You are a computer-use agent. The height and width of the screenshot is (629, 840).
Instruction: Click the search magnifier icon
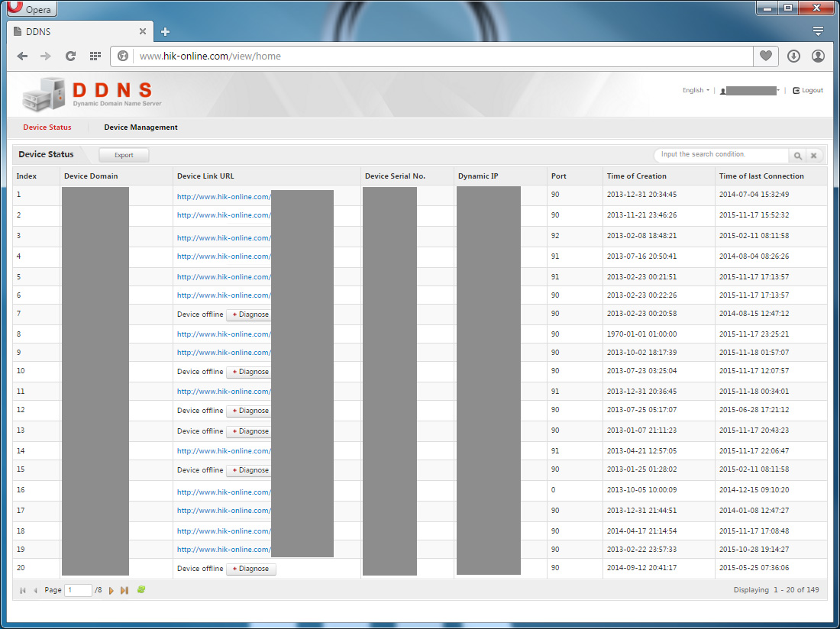coord(798,155)
